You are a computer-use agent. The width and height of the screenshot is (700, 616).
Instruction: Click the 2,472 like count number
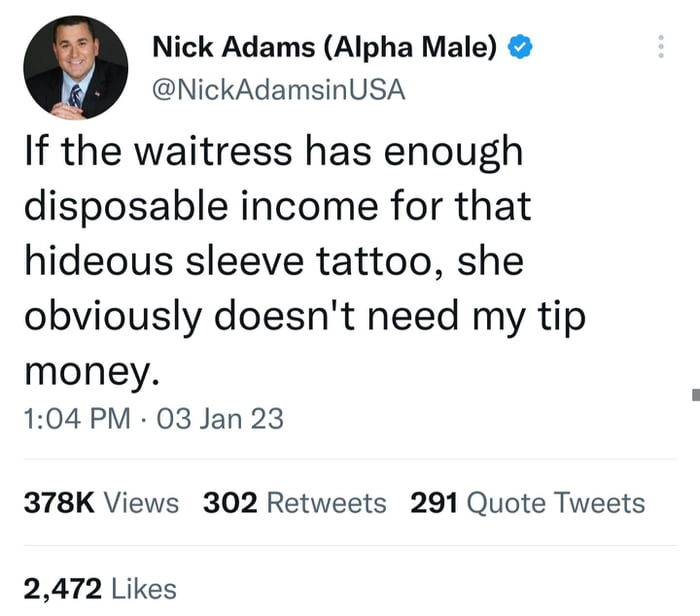click(62, 588)
